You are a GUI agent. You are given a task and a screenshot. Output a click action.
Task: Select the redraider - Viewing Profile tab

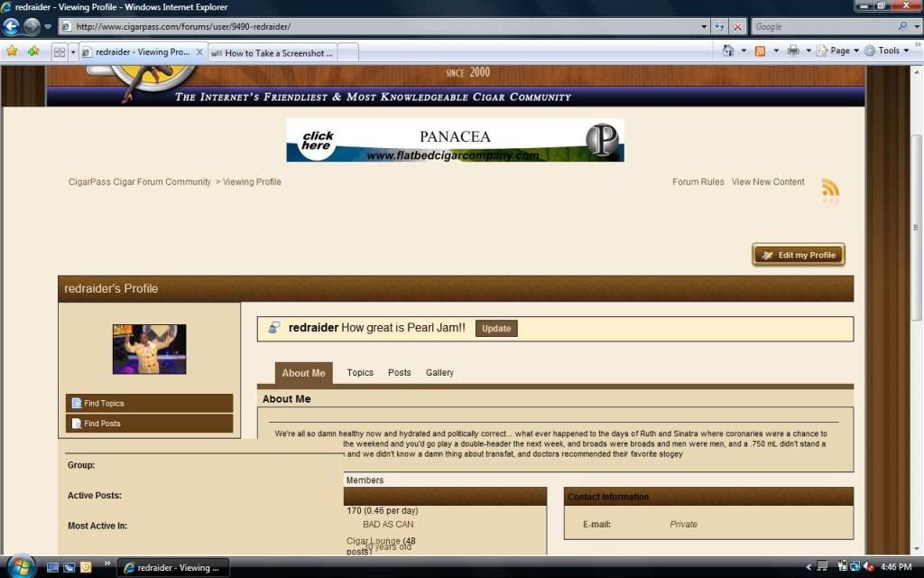click(143, 51)
